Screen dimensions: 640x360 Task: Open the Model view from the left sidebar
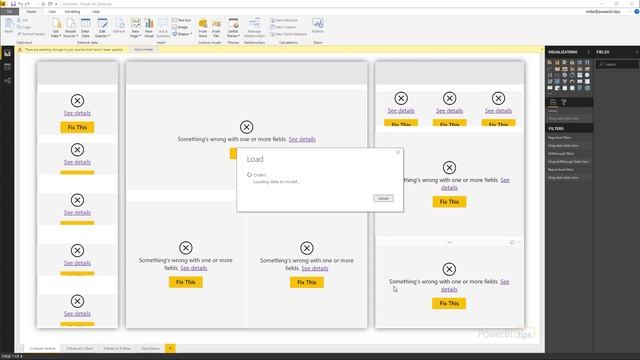click(x=7, y=81)
